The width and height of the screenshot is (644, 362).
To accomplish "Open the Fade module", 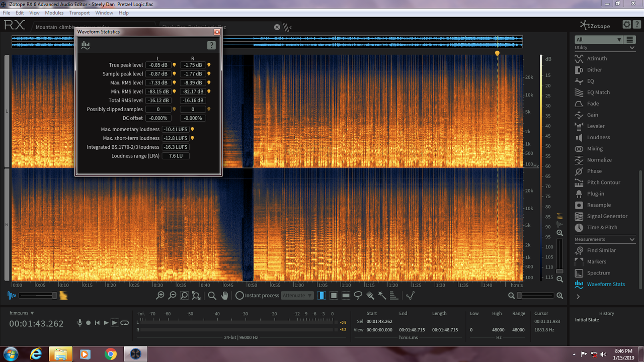I will tap(593, 104).
